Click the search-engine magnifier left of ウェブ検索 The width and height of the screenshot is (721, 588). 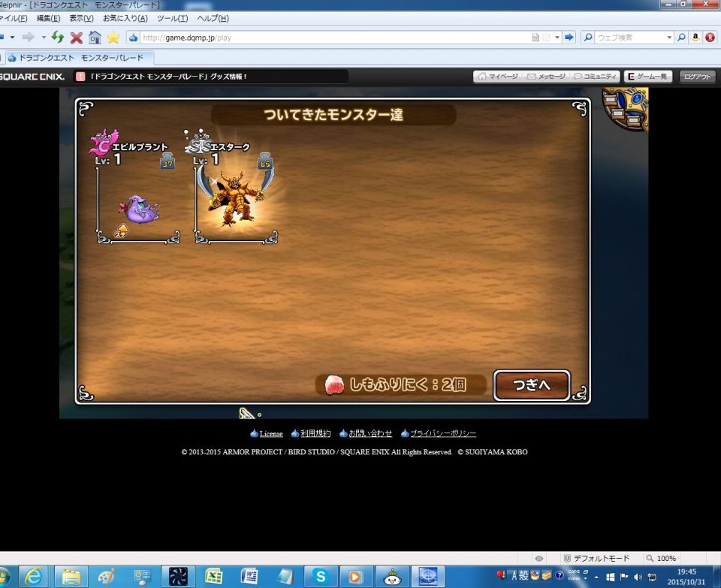pyautogui.click(x=587, y=38)
